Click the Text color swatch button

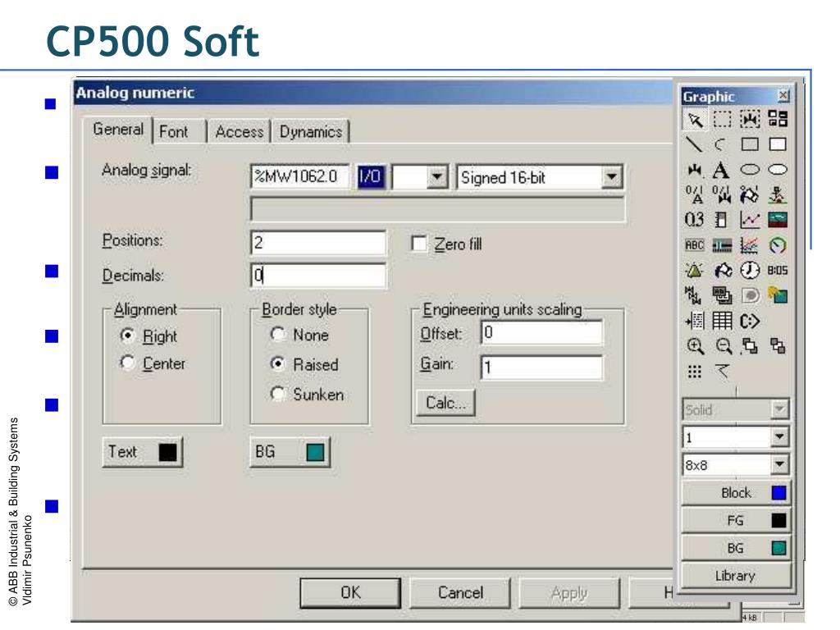tap(143, 452)
